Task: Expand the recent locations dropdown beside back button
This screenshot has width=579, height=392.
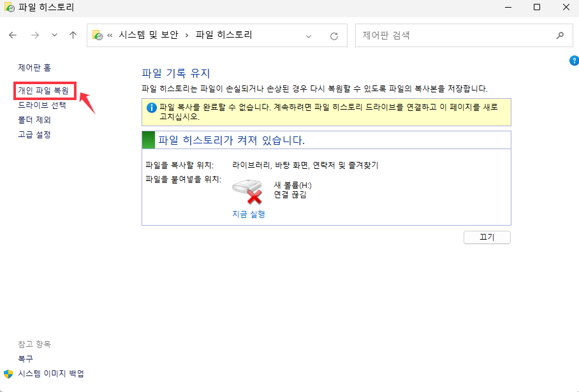Action: tap(54, 35)
